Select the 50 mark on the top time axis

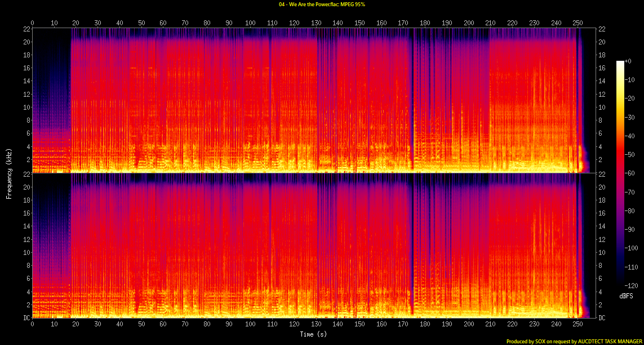coord(141,23)
